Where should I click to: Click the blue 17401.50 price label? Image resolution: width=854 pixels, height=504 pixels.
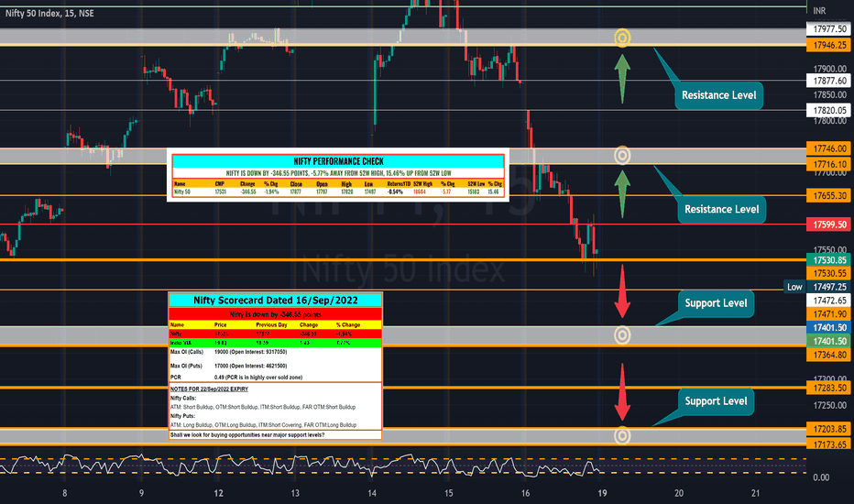[829, 327]
